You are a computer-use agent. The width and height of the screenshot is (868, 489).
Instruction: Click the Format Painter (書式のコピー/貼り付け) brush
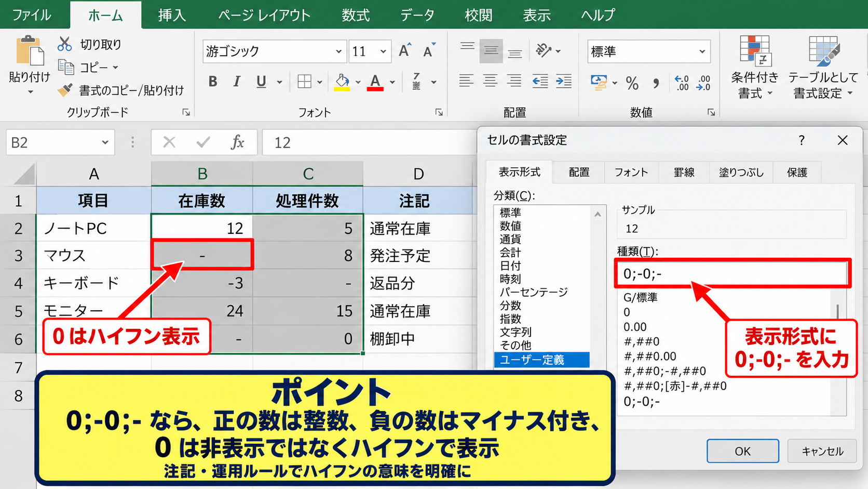pyautogui.click(x=65, y=90)
